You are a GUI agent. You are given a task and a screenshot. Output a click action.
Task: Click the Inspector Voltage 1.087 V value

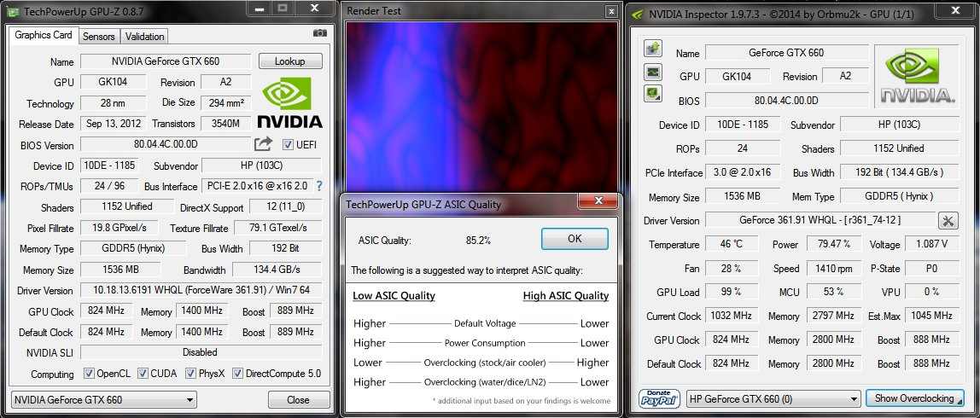click(x=931, y=244)
